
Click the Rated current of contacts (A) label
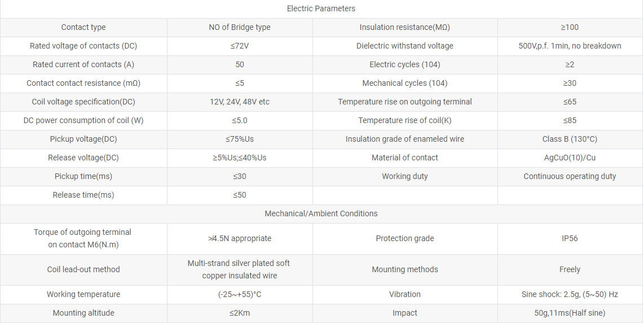pos(83,64)
